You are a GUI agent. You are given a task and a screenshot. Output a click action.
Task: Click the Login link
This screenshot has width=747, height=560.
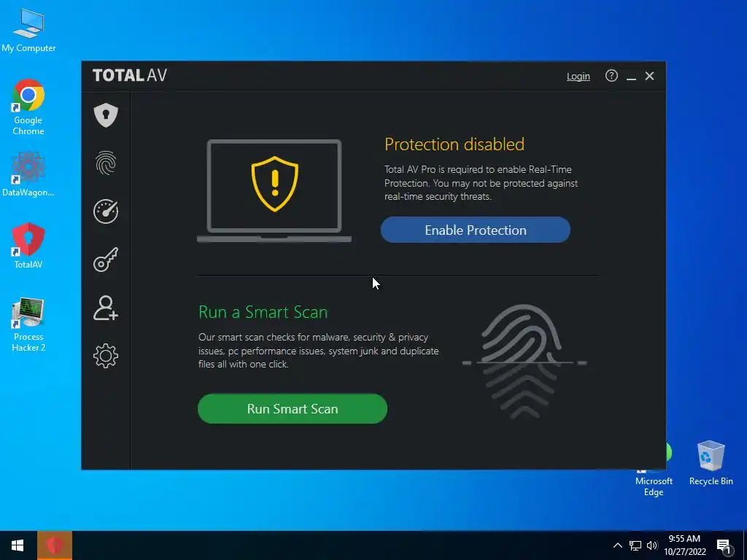tap(578, 76)
